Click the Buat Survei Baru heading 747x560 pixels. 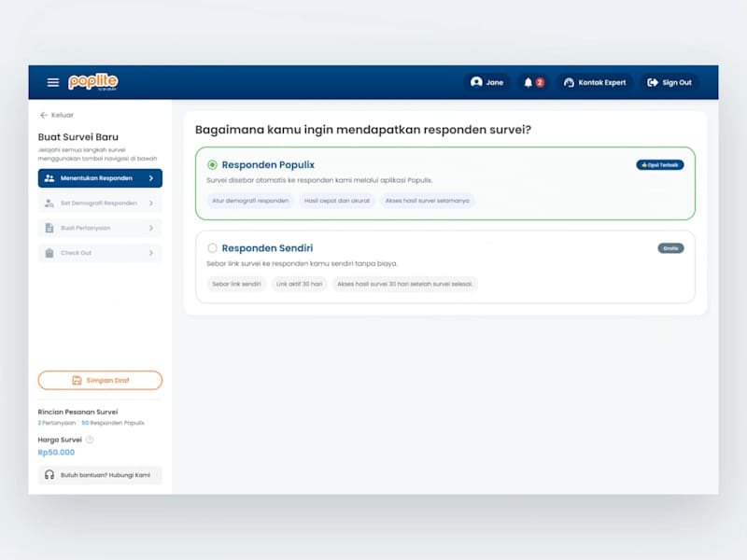tap(78, 137)
